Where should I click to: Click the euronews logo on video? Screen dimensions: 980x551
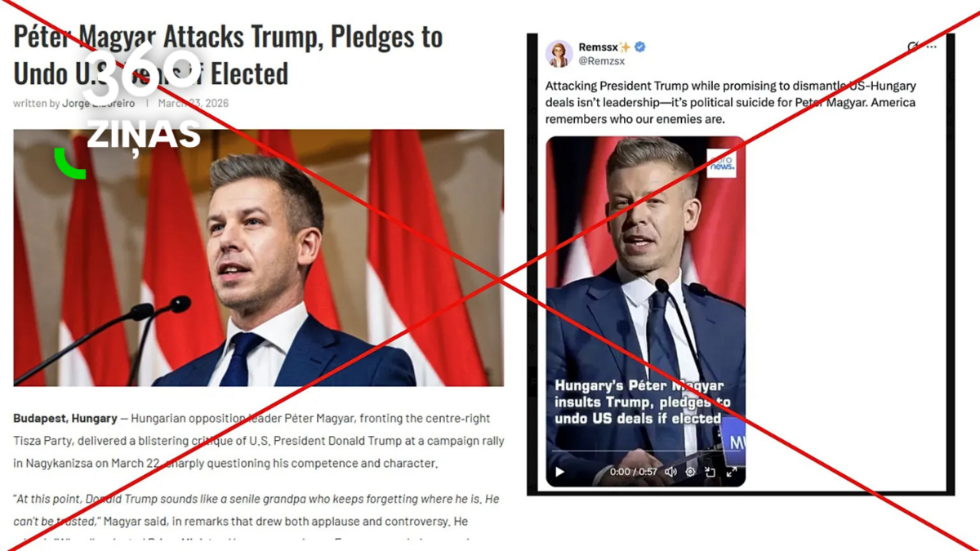pyautogui.click(x=722, y=163)
